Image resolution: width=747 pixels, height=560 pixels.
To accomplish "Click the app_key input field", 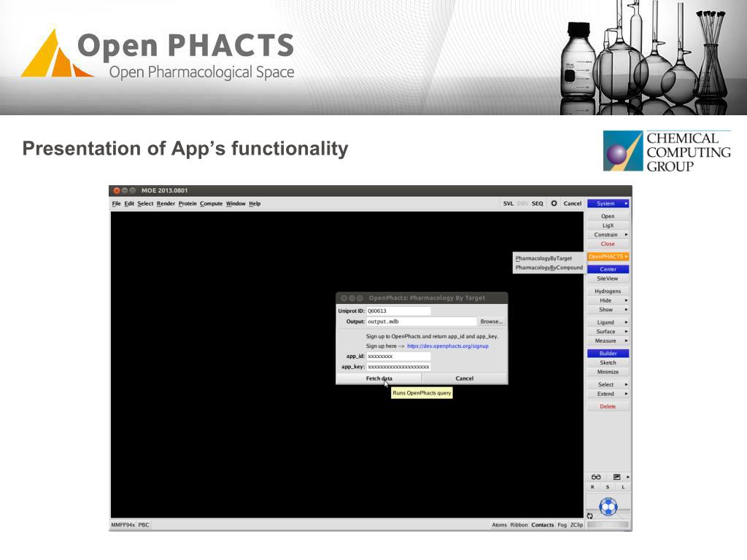I will pyautogui.click(x=398, y=367).
